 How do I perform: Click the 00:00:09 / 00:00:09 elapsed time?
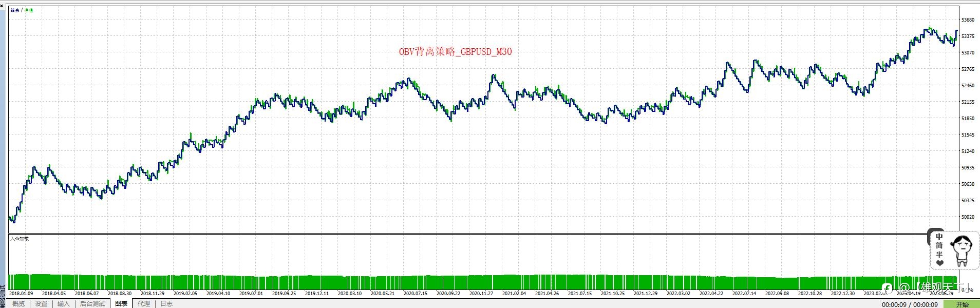910,304
